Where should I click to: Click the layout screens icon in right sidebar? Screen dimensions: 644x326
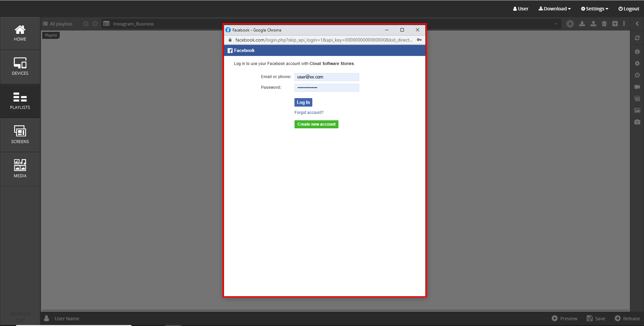click(637, 99)
